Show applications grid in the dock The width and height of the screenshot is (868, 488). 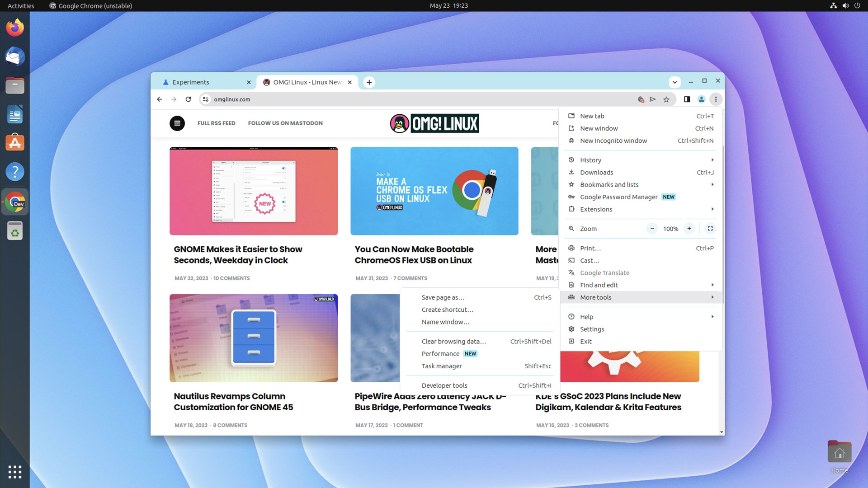tap(15, 472)
